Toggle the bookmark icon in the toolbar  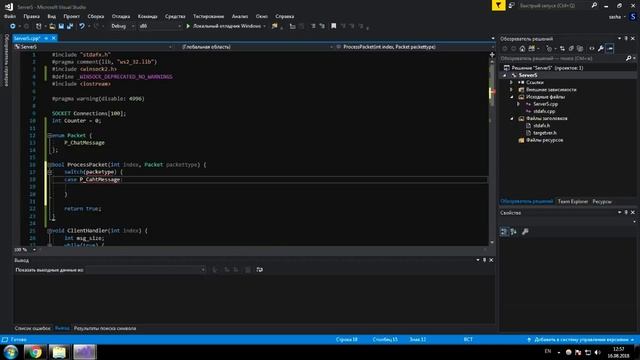coord(333,26)
